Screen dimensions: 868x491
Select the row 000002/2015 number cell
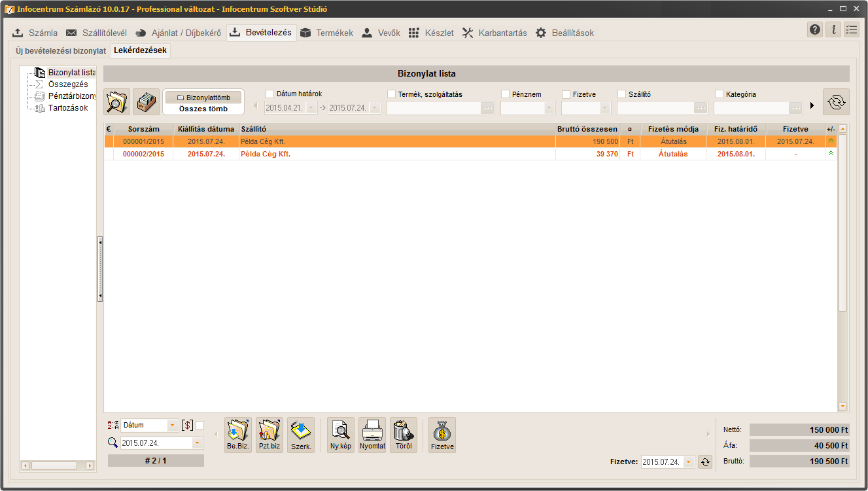pyautogui.click(x=144, y=154)
